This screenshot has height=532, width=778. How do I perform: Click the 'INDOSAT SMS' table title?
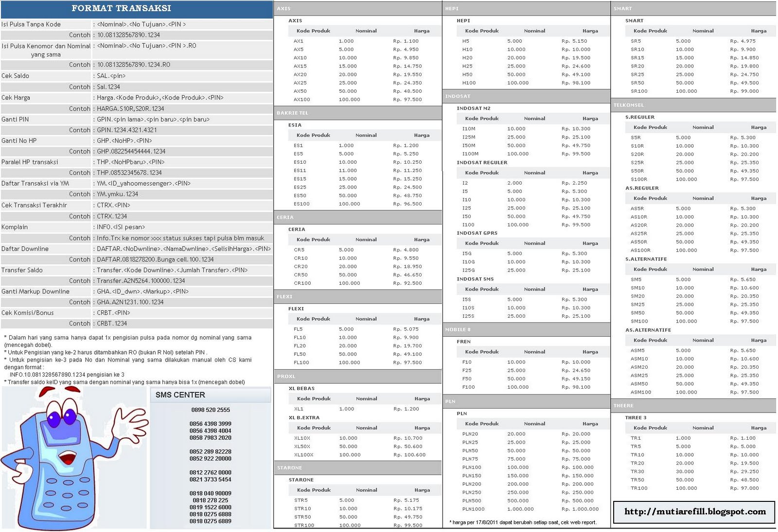click(x=475, y=279)
